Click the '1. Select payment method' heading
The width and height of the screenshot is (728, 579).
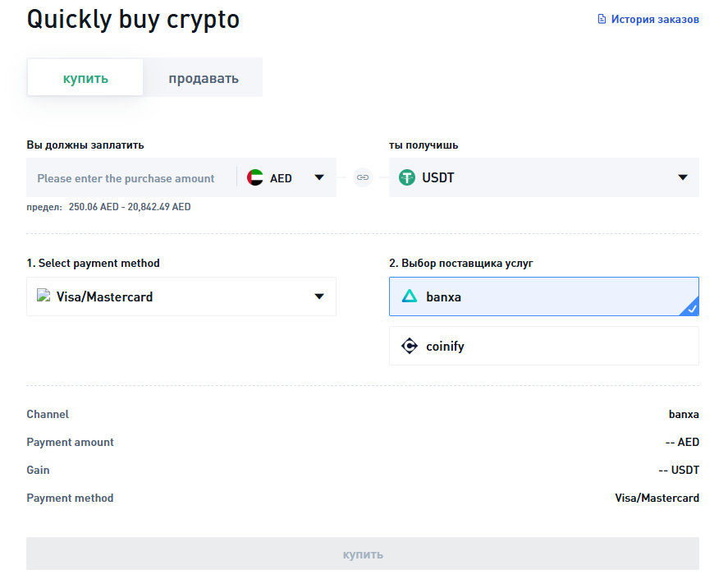(93, 263)
